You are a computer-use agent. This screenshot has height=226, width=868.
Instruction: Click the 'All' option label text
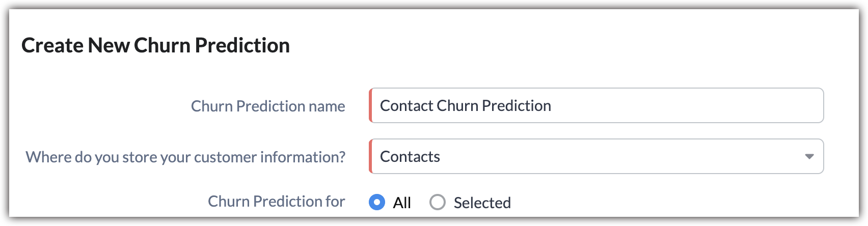click(402, 203)
